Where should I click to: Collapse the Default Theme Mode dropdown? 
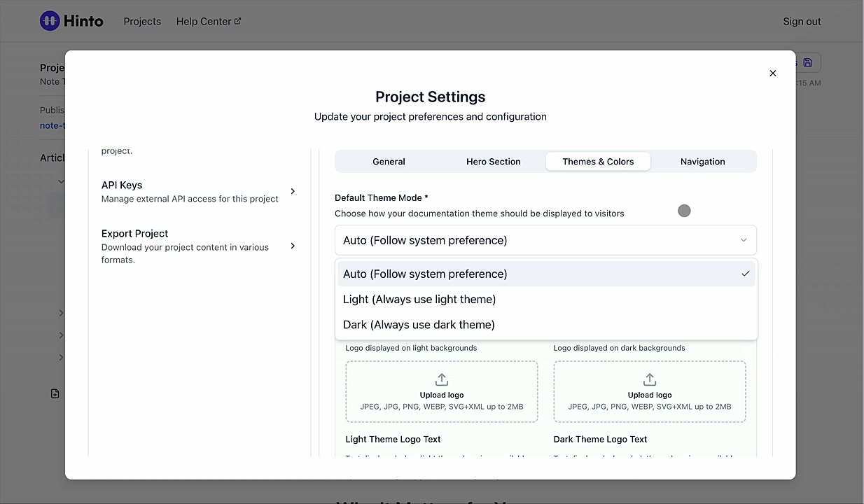[x=545, y=240]
